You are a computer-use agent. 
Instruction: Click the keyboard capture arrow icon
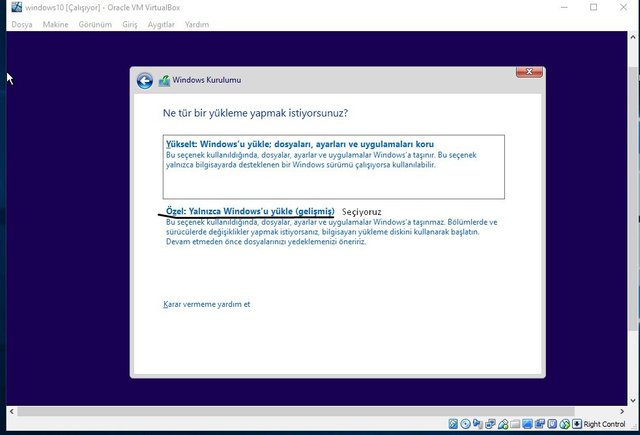[x=577, y=424]
